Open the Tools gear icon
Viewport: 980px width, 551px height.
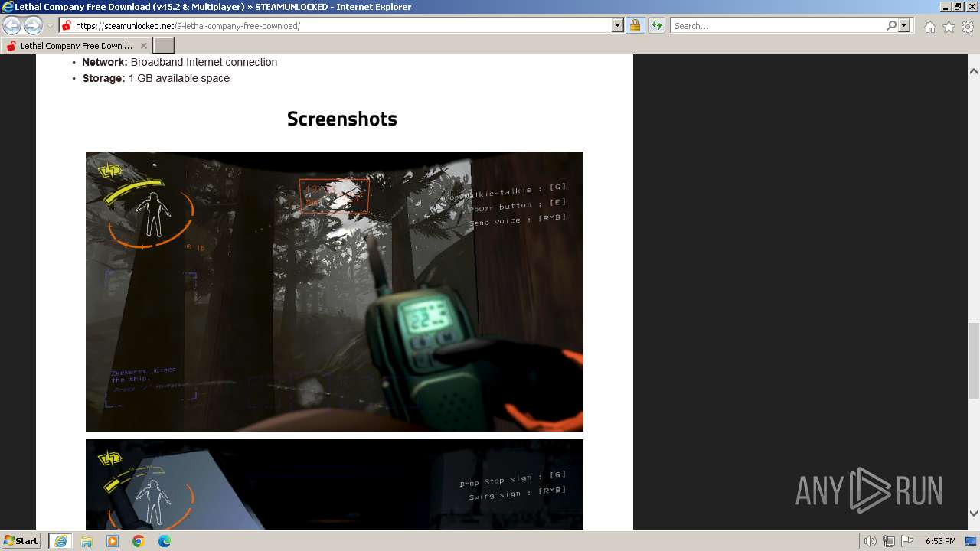968,27
